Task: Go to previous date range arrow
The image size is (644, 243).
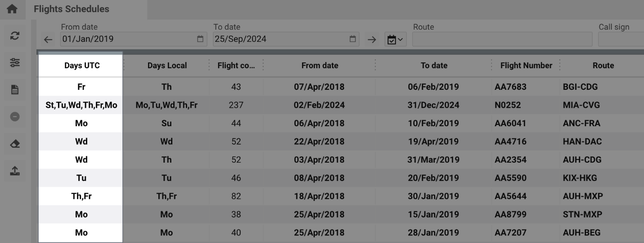Action: [48, 40]
